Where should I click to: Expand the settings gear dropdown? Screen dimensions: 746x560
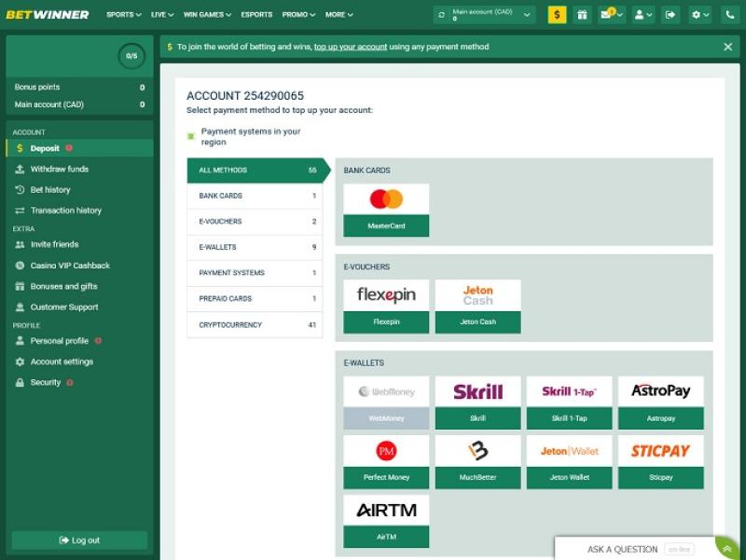click(699, 15)
